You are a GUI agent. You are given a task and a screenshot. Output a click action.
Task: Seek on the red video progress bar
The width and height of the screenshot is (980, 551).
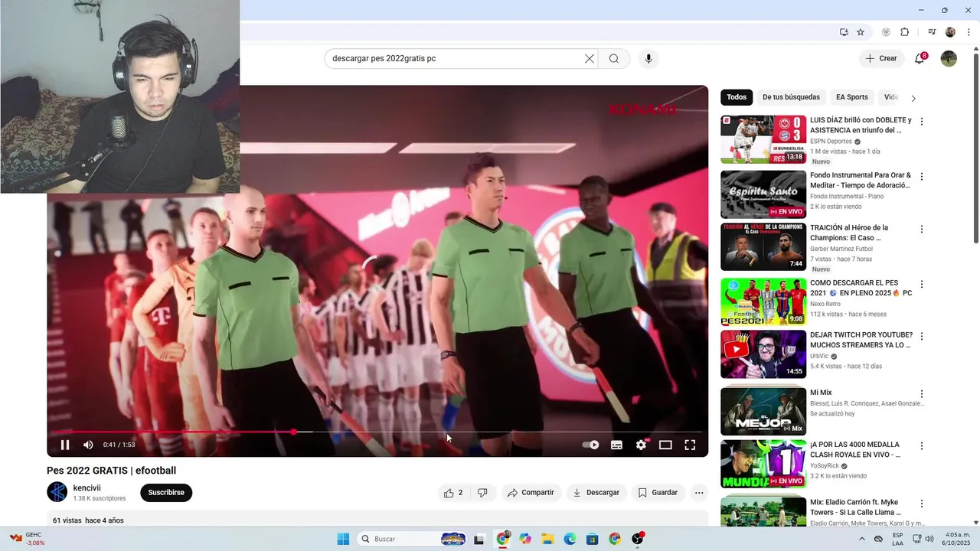376,432
